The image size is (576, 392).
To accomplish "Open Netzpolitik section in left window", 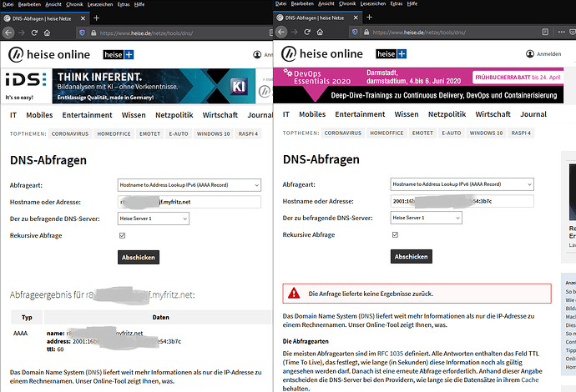I will coord(174,115).
